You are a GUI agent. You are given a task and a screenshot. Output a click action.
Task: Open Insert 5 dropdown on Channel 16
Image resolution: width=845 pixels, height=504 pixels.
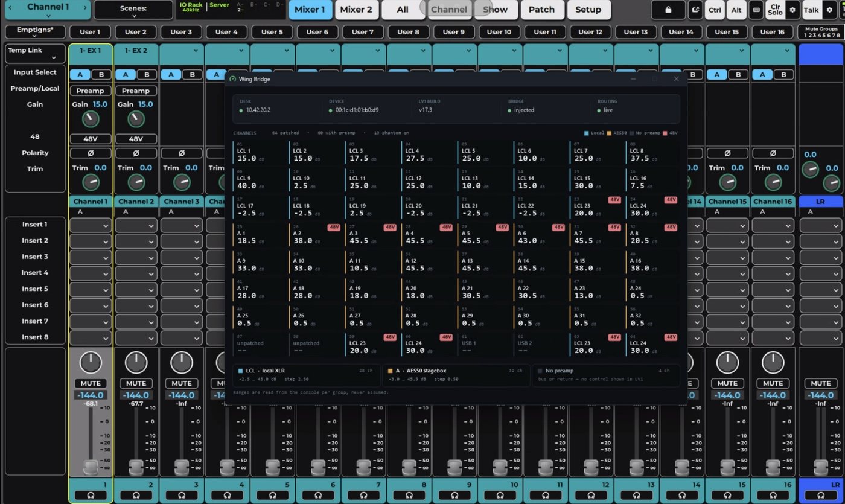pos(773,290)
